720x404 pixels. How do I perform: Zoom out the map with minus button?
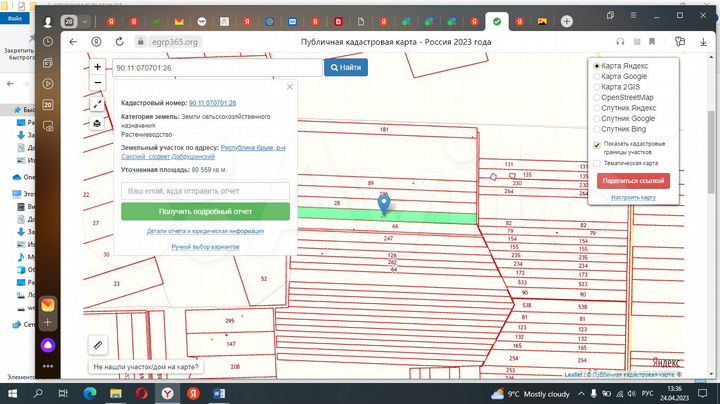(x=97, y=83)
